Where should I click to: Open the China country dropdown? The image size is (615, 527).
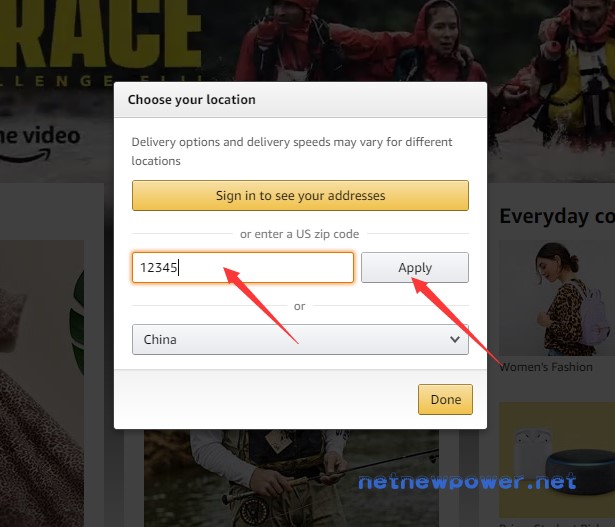tap(300, 340)
